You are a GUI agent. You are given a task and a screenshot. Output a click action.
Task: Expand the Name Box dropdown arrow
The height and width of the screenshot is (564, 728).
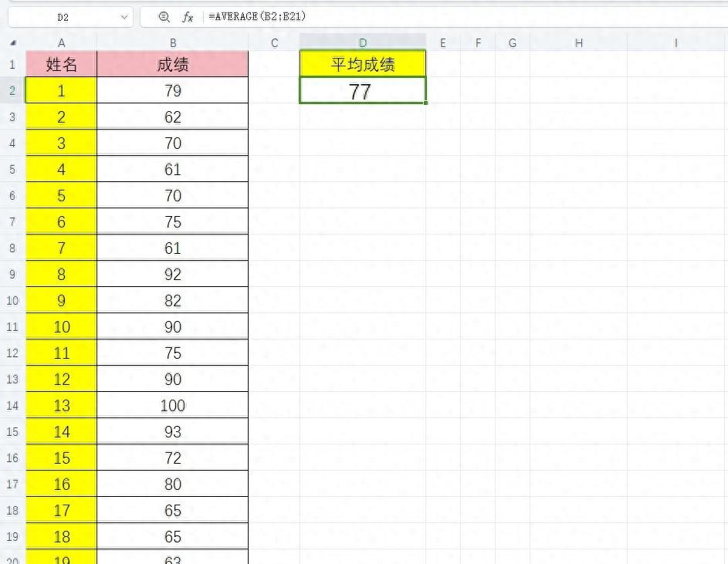124,17
